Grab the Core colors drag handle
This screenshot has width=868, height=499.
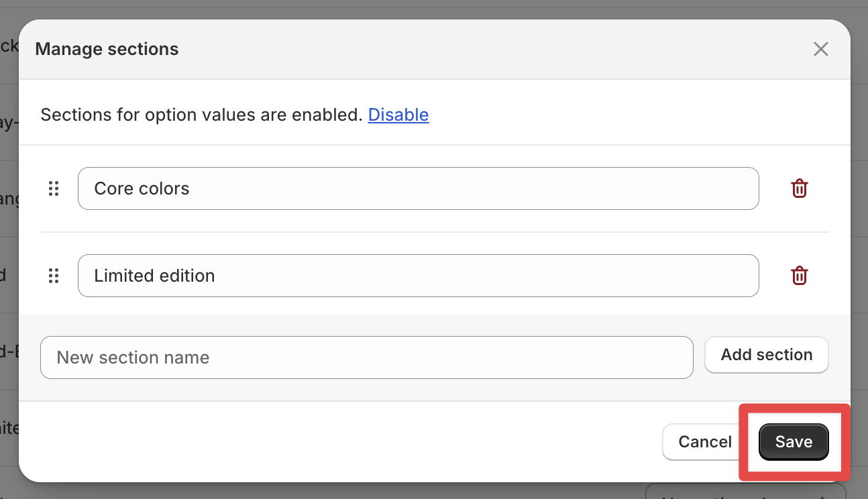pyautogui.click(x=54, y=188)
